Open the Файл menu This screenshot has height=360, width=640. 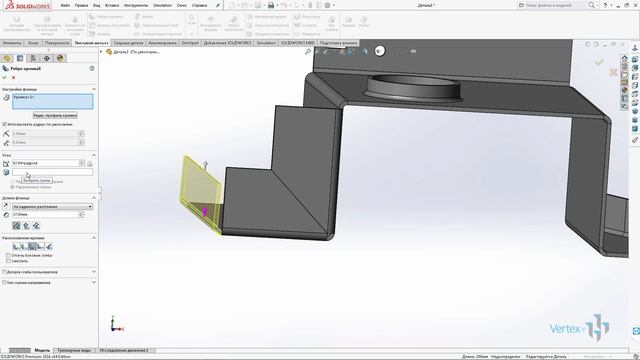coord(65,5)
